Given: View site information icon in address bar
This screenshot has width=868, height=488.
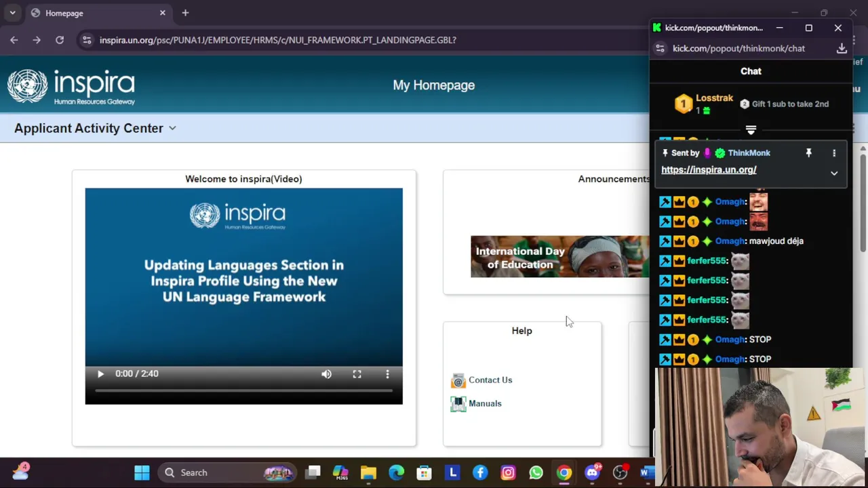Looking at the screenshot, I should click(87, 40).
